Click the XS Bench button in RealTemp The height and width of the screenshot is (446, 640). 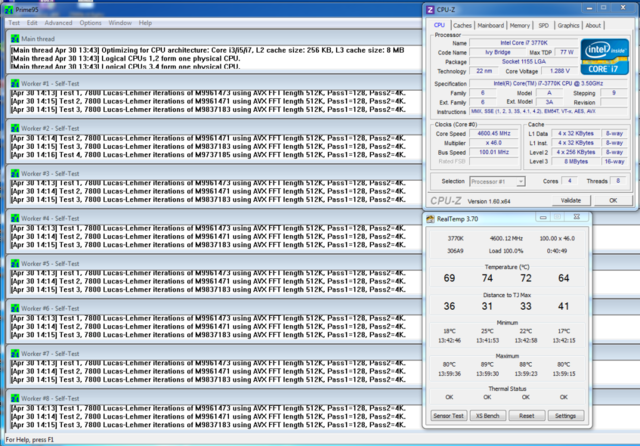point(487,416)
